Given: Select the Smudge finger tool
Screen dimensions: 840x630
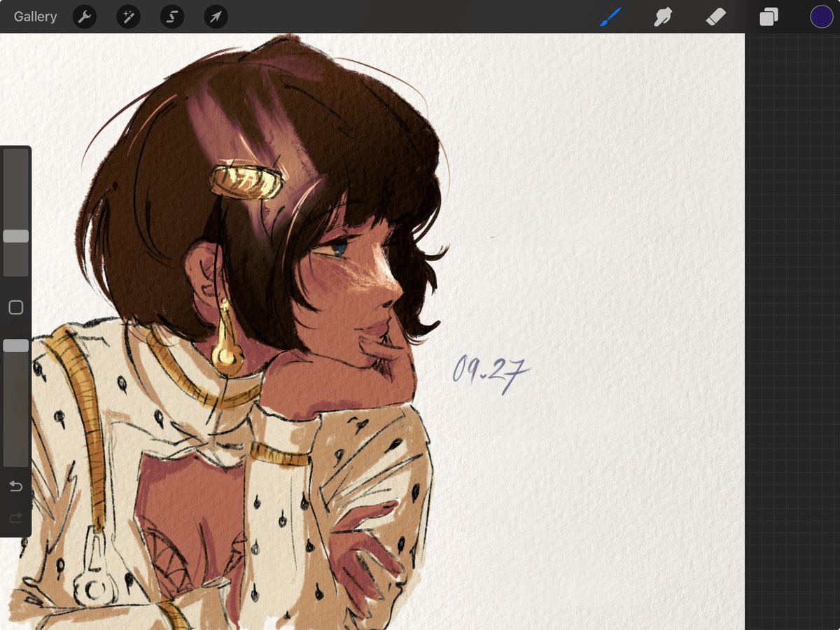Looking at the screenshot, I should [663, 17].
